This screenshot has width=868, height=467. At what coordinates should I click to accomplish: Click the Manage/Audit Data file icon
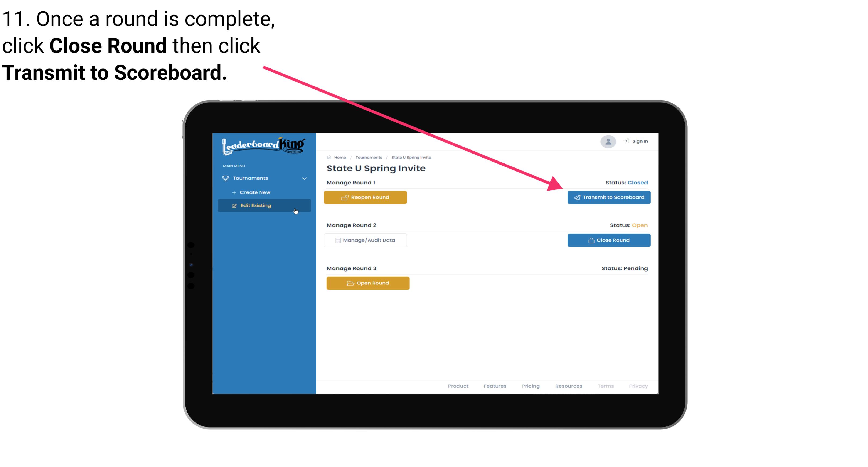pos(337,240)
